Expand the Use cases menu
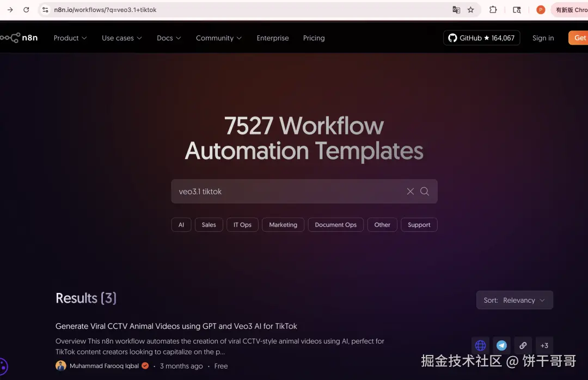This screenshot has height=380, width=588. pyautogui.click(x=122, y=38)
